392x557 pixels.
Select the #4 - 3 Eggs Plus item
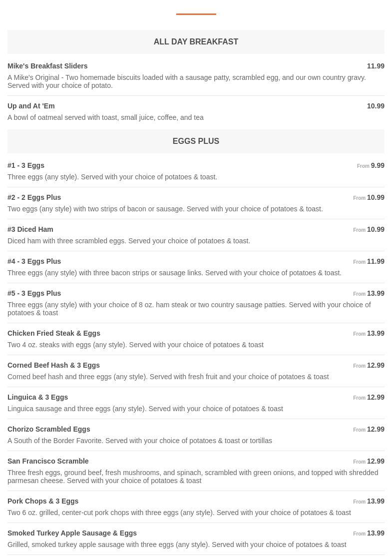click(x=34, y=261)
